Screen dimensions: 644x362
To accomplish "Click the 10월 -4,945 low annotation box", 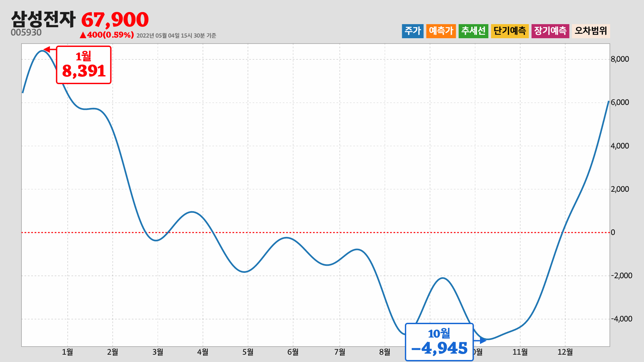I will 439,342.
